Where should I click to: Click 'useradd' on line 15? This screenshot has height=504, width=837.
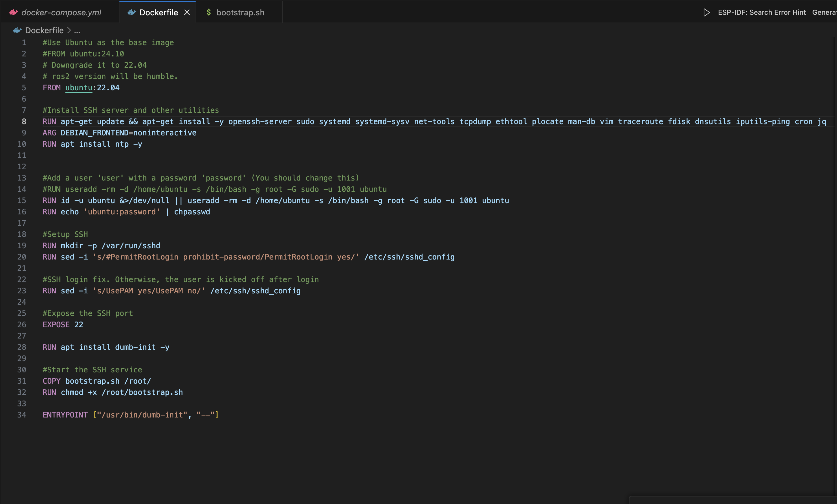[x=203, y=201]
